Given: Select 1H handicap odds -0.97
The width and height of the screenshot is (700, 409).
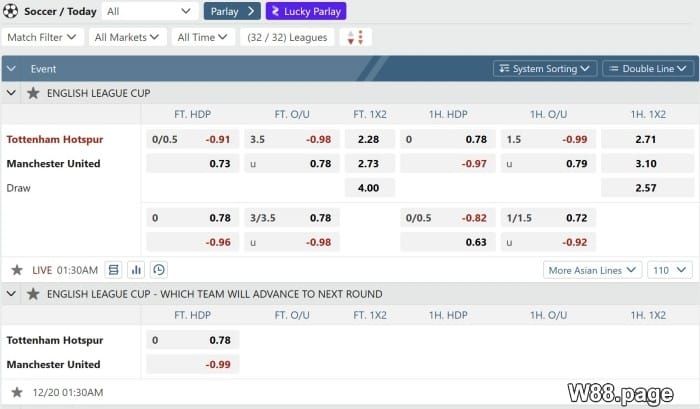Looking at the screenshot, I should (448, 163).
